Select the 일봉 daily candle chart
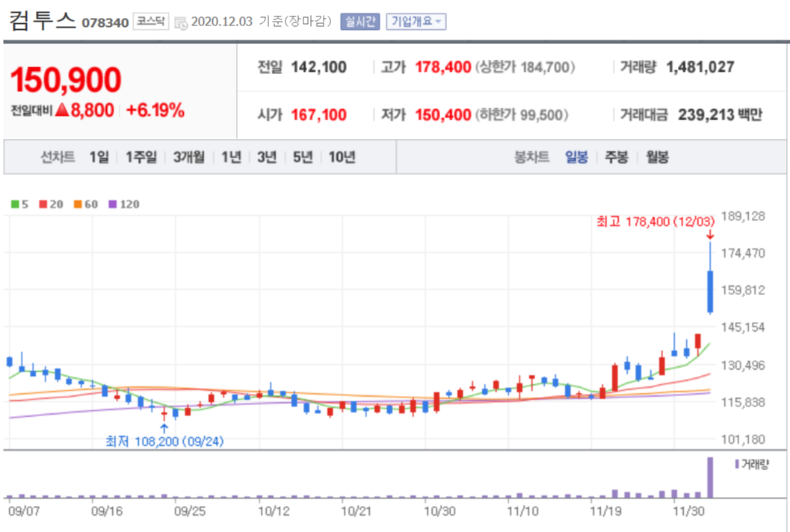Viewport: 790px width, 532px height. pyautogui.click(x=576, y=157)
